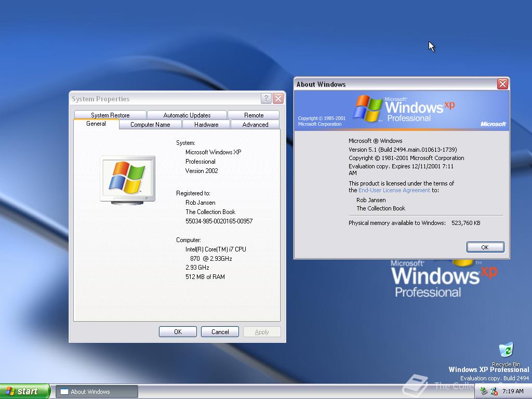Click the 'Intel(R) Core(TM) i7 CPU' line
This screenshot has height=399, width=532.
tap(216, 249)
